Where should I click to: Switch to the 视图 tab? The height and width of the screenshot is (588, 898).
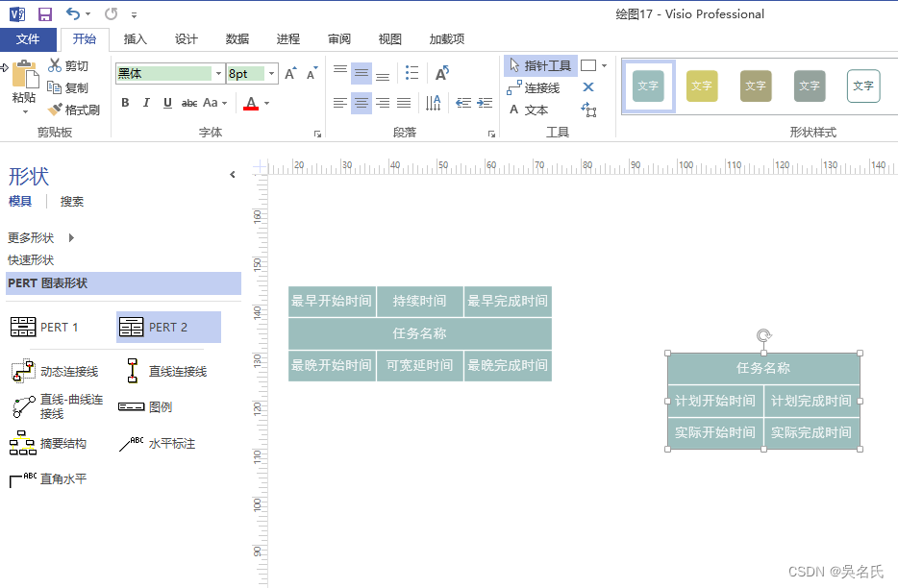click(x=390, y=39)
